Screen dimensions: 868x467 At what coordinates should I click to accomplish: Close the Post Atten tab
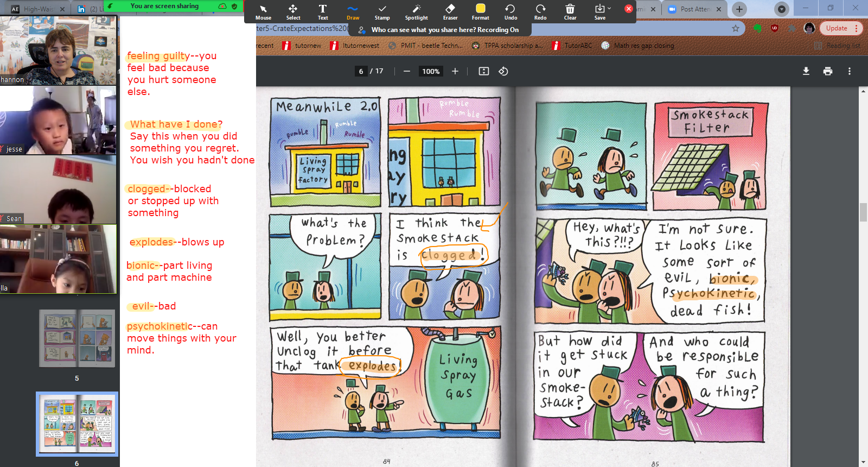pos(719,9)
